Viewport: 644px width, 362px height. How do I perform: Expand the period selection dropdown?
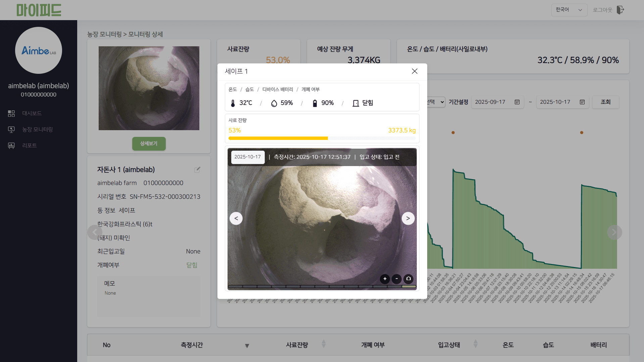pos(436,102)
